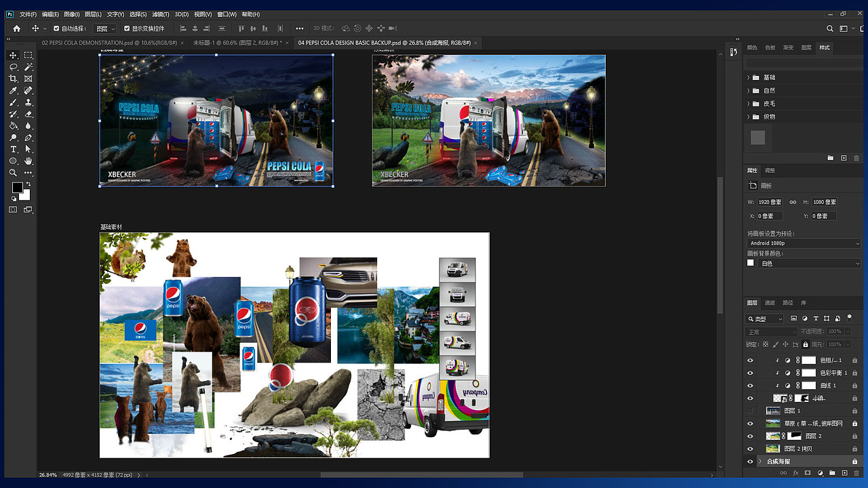Open the 类型 layer filter dropdown

[x=765, y=319]
